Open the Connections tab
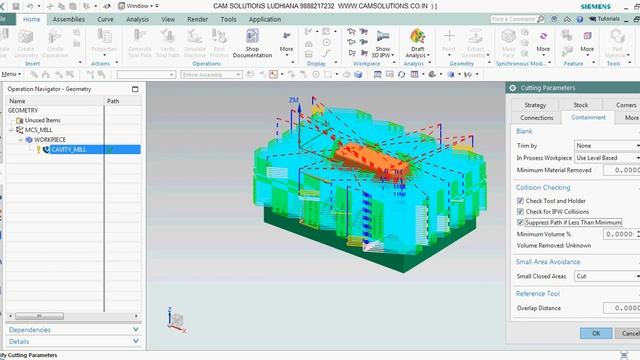 [x=537, y=118]
